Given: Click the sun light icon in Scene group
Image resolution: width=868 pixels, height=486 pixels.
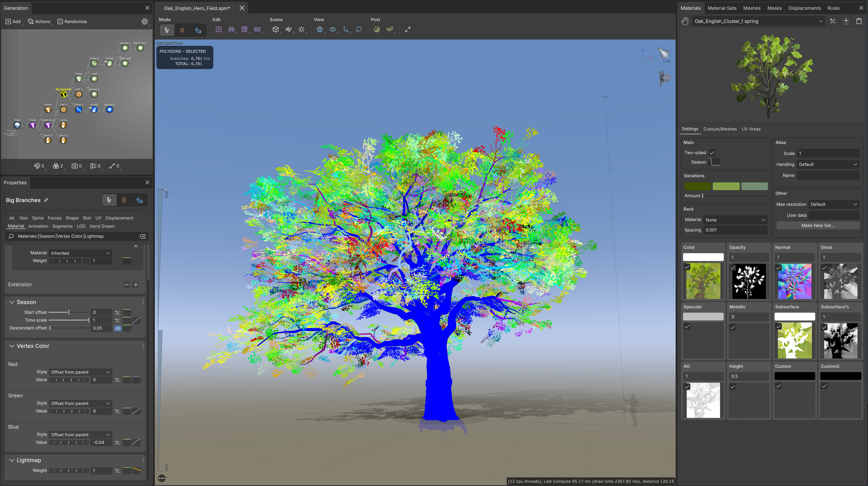Looking at the screenshot, I should 302,29.
